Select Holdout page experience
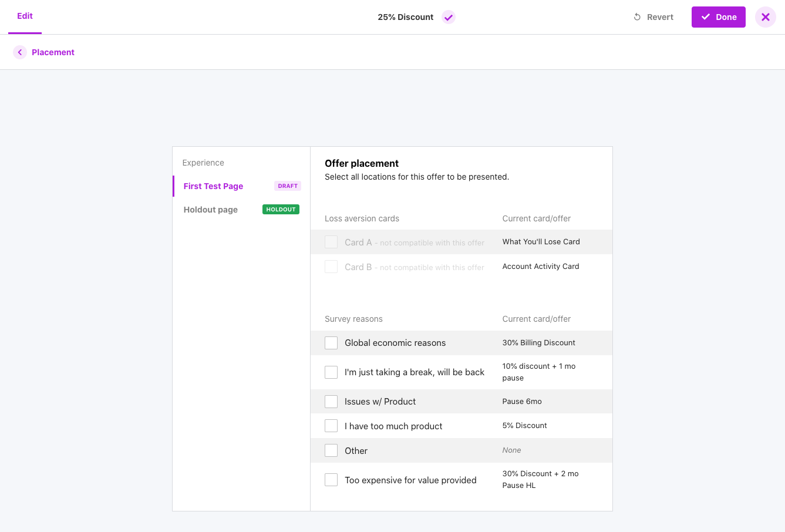Screen dimensions: 785x532 [x=211, y=210]
